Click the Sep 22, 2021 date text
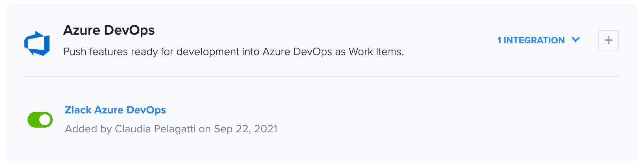This screenshot has width=644, height=167. pyautogui.click(x=246, y=129)
